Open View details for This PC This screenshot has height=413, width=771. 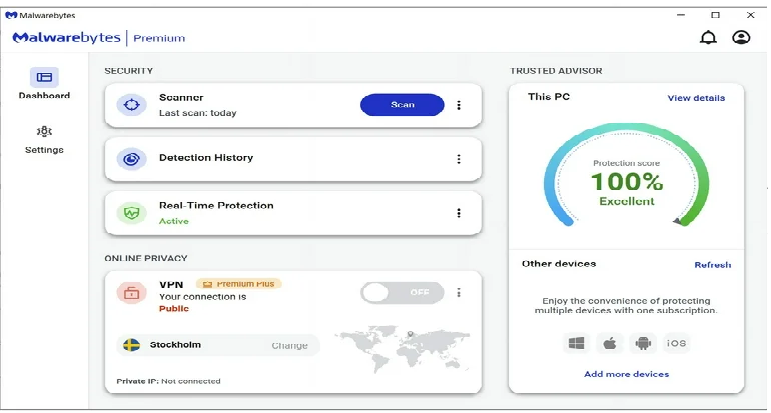[x=696, y=98]
